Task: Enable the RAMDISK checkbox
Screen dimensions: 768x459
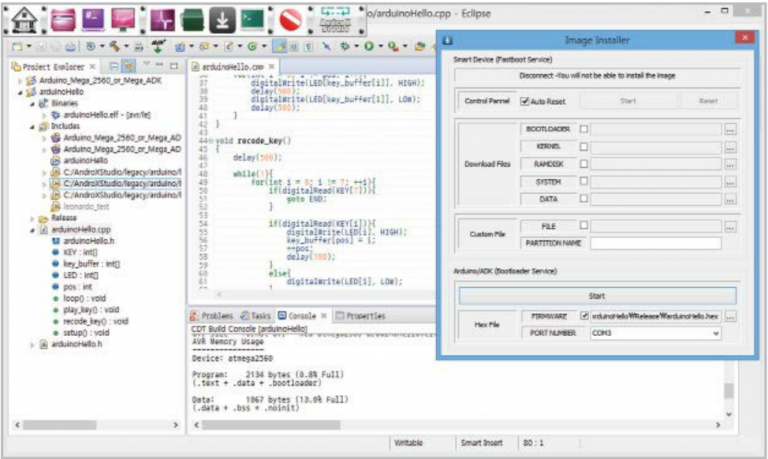Action: (x=583, y=164)
